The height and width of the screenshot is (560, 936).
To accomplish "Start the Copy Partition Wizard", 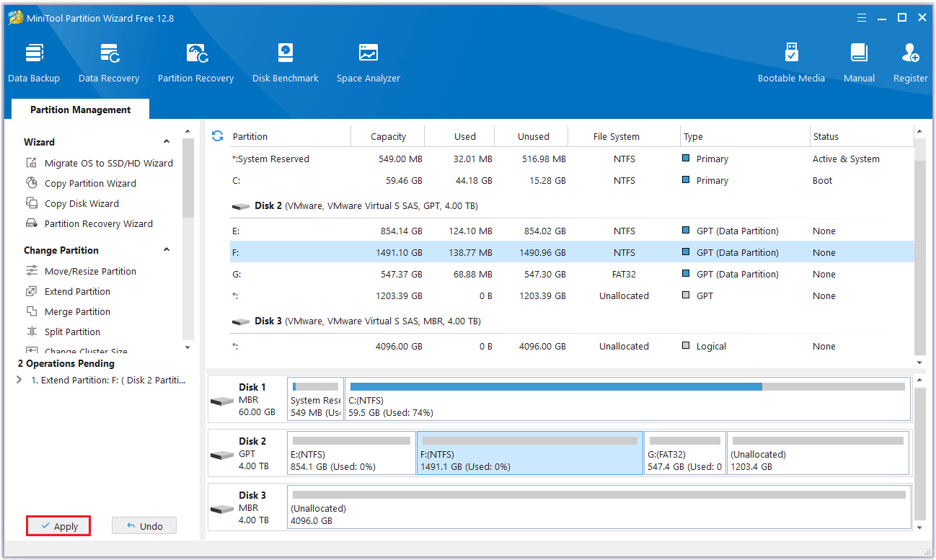I will coord(80,183).
